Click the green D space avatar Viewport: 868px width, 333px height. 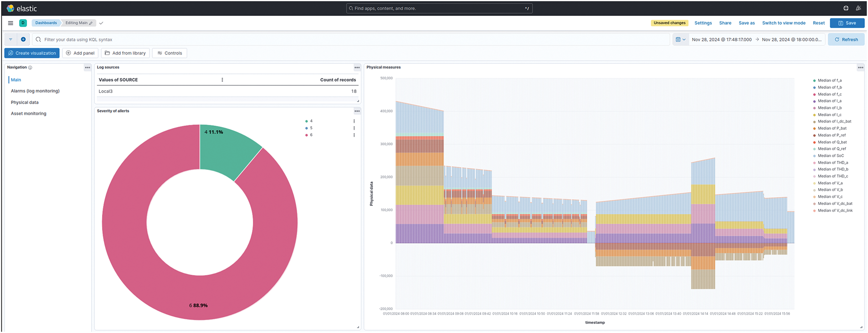(23, 23)
